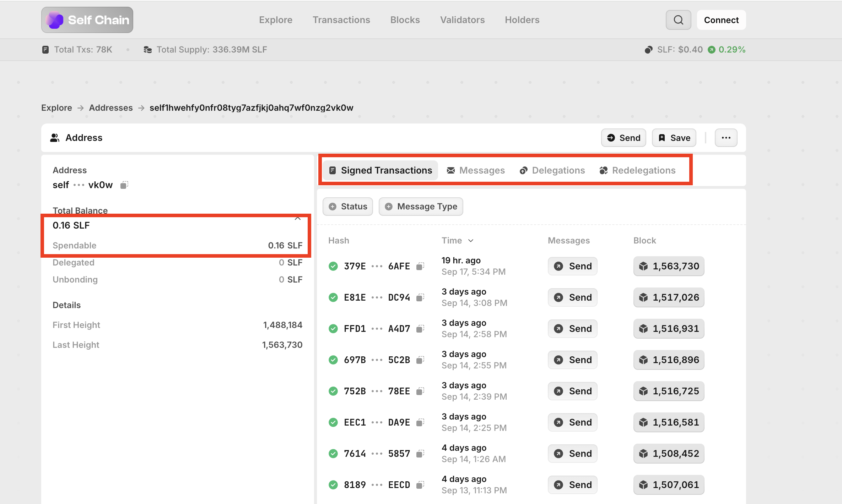Click the SLF price token icon
The image size is (842, 504).
(x=648, y=50)
